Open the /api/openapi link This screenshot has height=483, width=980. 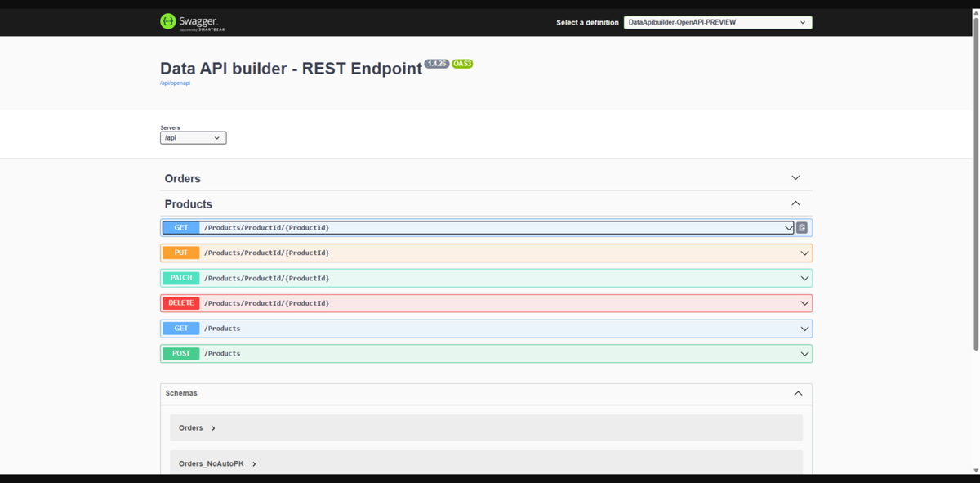tap(175, 83)
